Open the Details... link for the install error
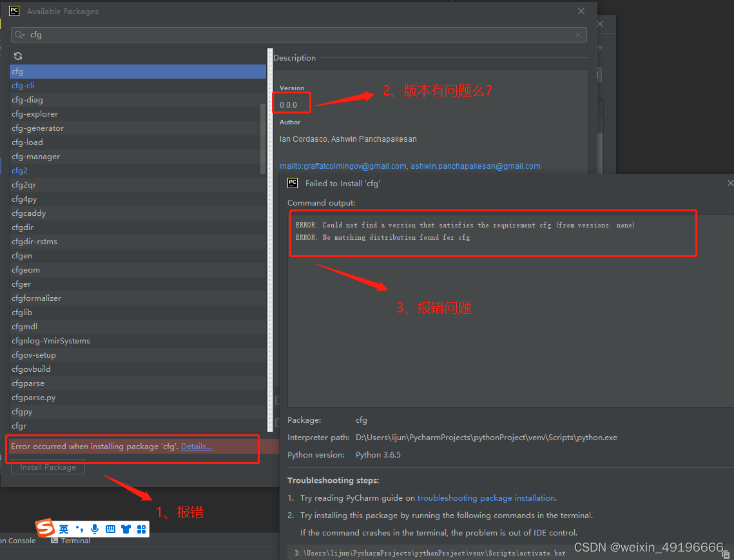The width and height of the screenshot is (734, 560). [x=196, y=446]
